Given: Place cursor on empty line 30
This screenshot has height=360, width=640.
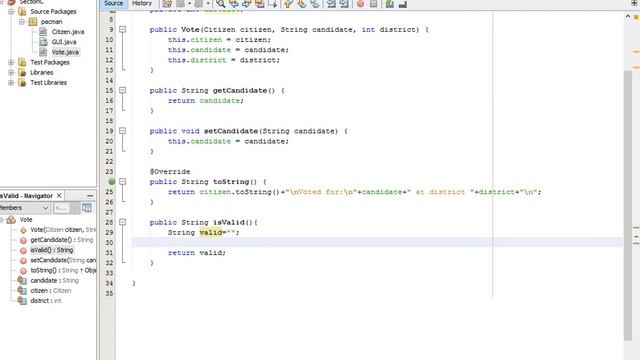Looking at the screenshot, I should click(377, 242).
